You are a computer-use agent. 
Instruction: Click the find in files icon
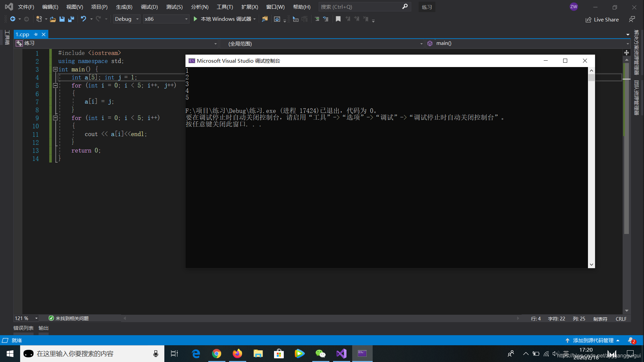(265, 19)
